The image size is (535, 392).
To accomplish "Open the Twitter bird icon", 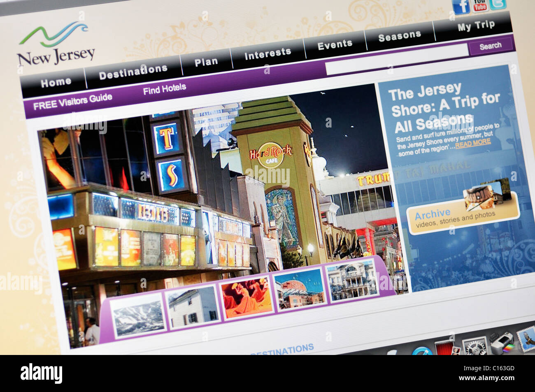I will [498, 4].
